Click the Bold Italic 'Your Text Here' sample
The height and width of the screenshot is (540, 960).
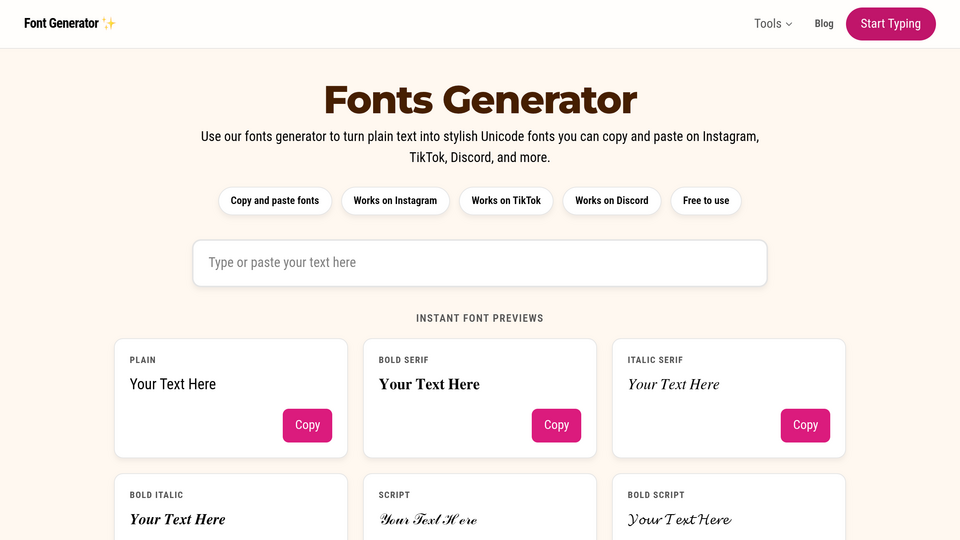point(178,519)
